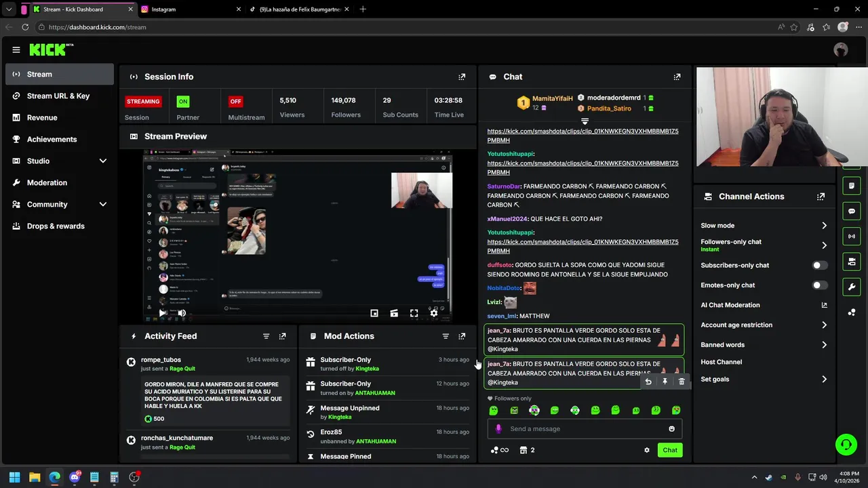The width and height of the screenshot is (868, 488).
Task: Open File Explorer from taskbar
Action: pyautogui.click(x=35, y=477)
